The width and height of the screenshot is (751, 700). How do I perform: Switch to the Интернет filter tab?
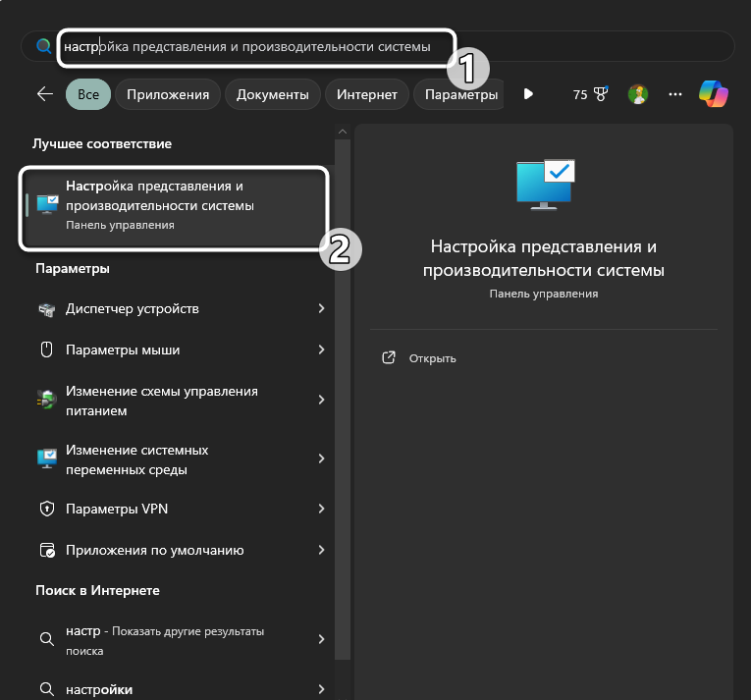[367, 94]
